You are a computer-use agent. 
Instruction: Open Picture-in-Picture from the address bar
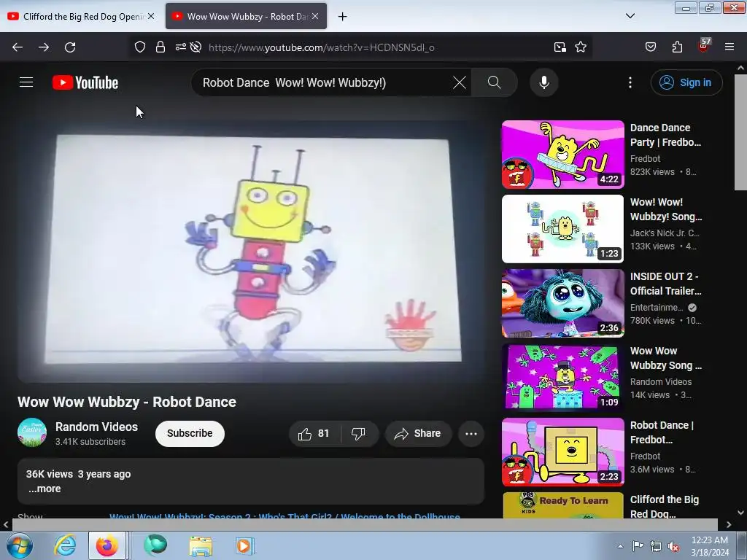point(560,47)
